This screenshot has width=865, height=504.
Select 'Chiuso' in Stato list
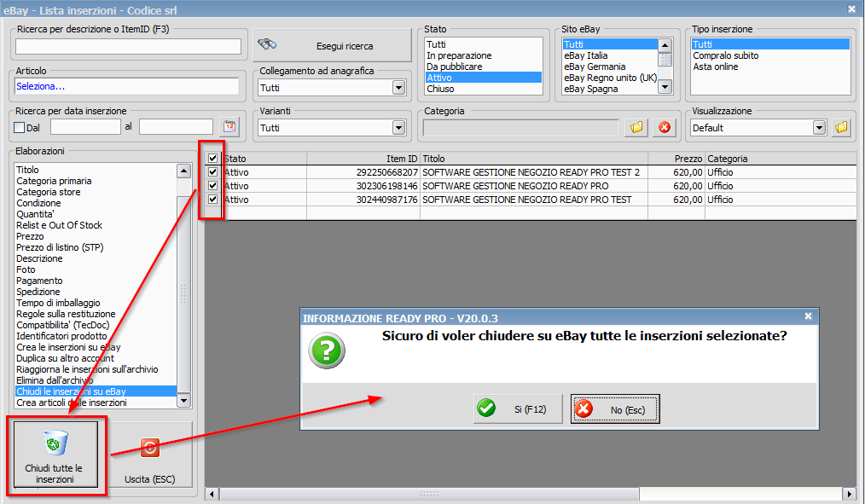pos(483,89)
